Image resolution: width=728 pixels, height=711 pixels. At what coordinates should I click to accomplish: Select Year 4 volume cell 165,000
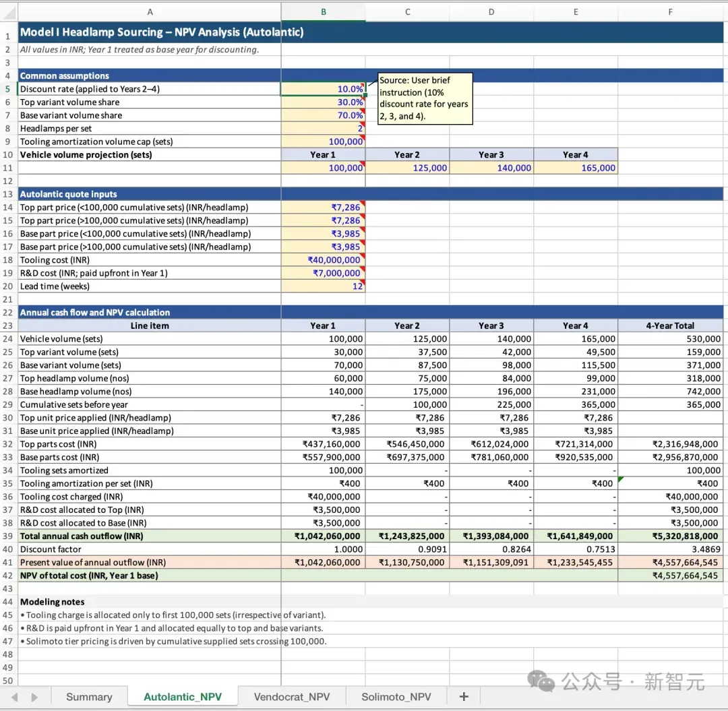point(576,168)
